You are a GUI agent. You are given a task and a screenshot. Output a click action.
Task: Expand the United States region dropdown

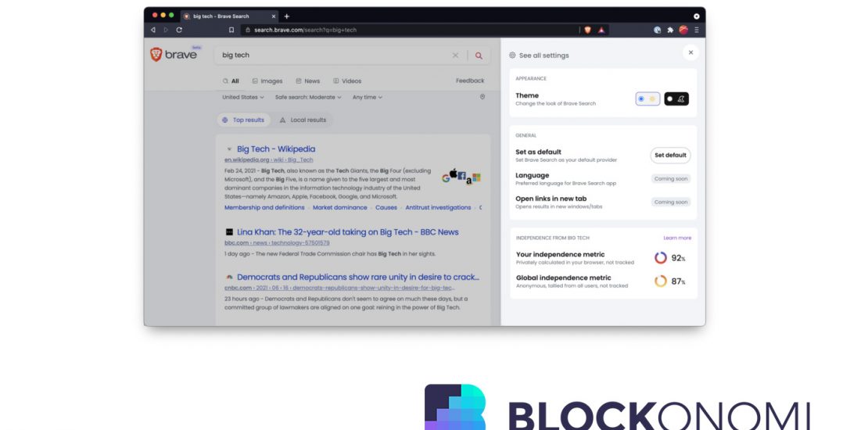point(242,98)
